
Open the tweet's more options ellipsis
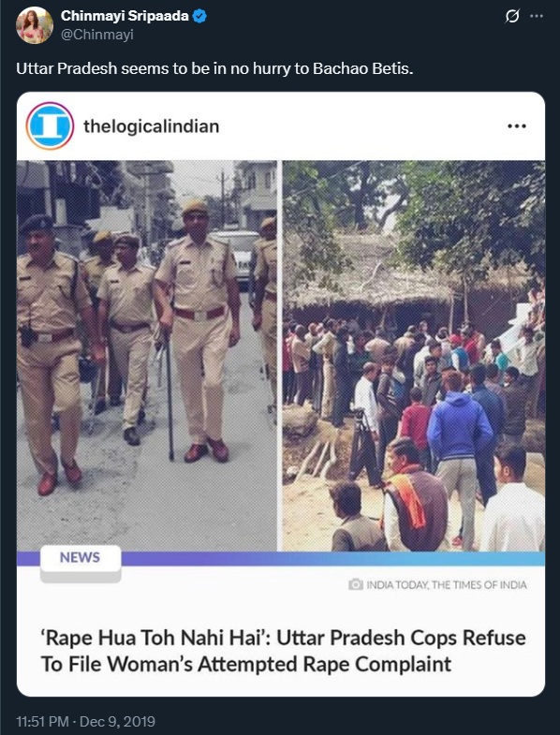click(x=537, y=16)
